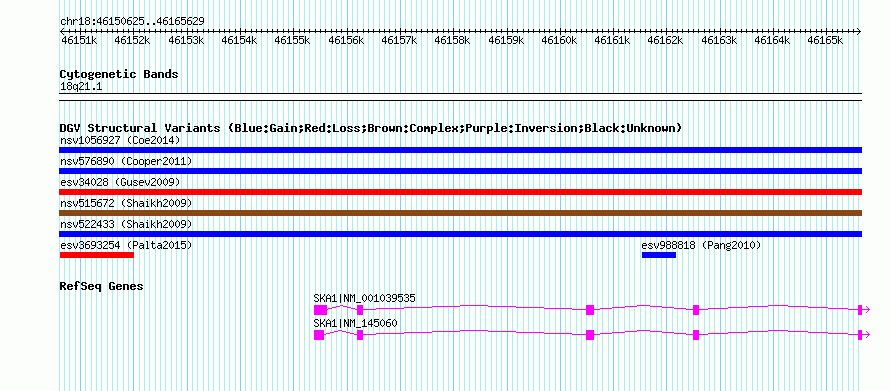Viewport: 890px width, 391px height.
Task: Click the 46156k ruler tick label
Action: coord(346,40)
